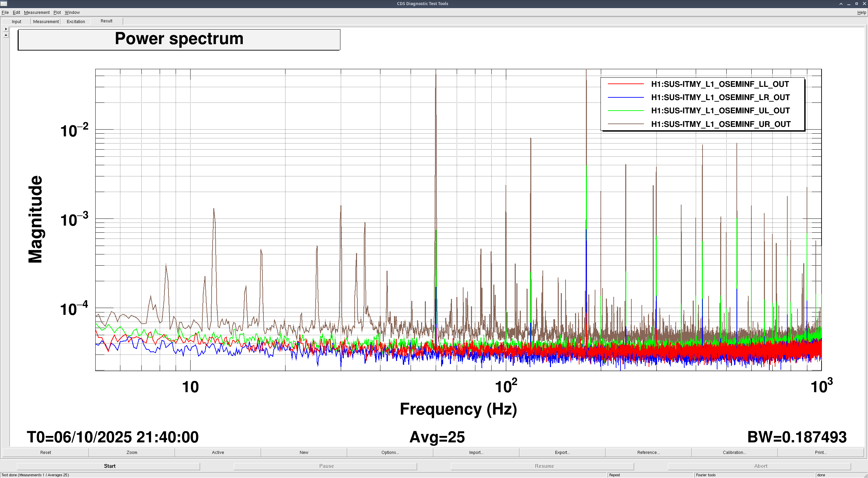Viewport: 868px width, 478px height.
Task: Click the Export button
Action: [562, 452]
